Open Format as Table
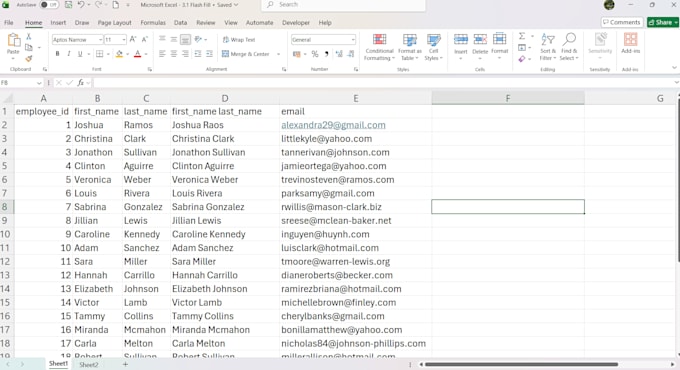Screen dimensions: 680x370 point(409,47)
